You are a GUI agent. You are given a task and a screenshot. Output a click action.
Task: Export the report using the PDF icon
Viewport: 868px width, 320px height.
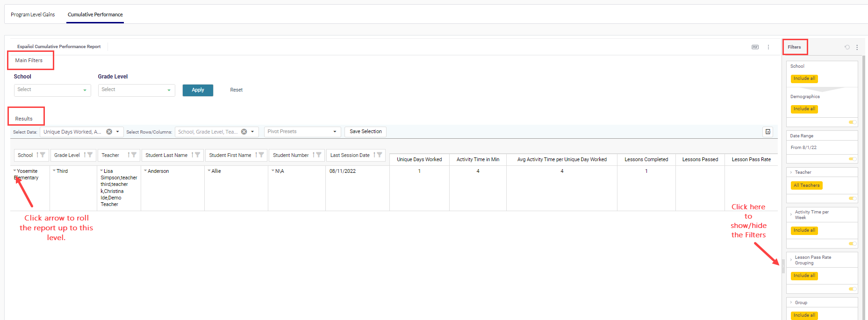click(x=755, y=47)
